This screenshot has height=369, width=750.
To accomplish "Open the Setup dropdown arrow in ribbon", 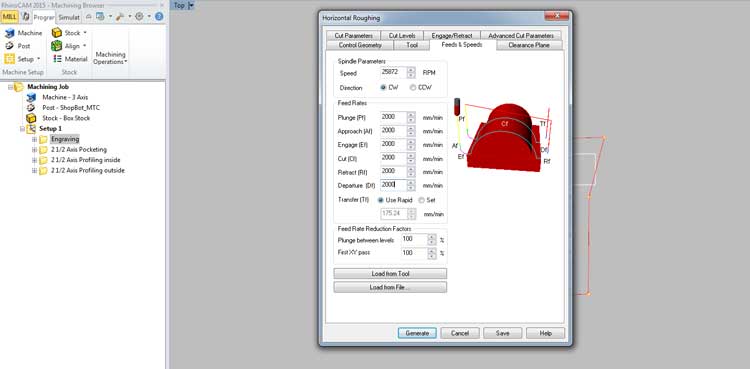I will pos(38,59).
